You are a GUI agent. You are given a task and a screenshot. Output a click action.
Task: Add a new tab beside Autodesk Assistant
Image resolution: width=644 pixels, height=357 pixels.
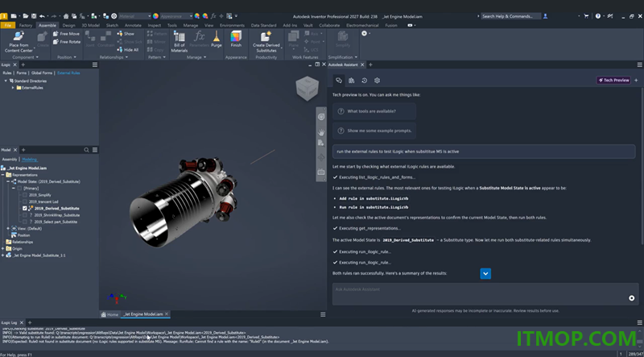pos(370,64)
